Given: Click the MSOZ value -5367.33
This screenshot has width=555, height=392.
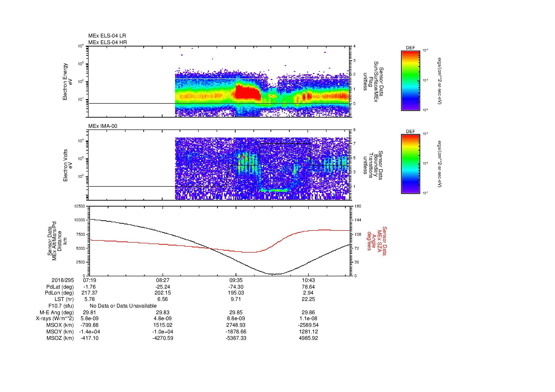Looking at the screenshot, I should click(x=236, y=338).
